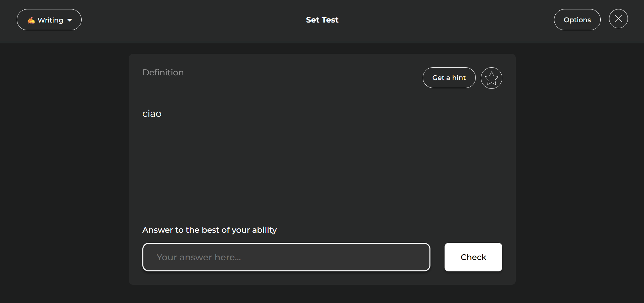Click 'Answer to the best of your ability' text
The image size is (644, 303).
pos(210,230)
